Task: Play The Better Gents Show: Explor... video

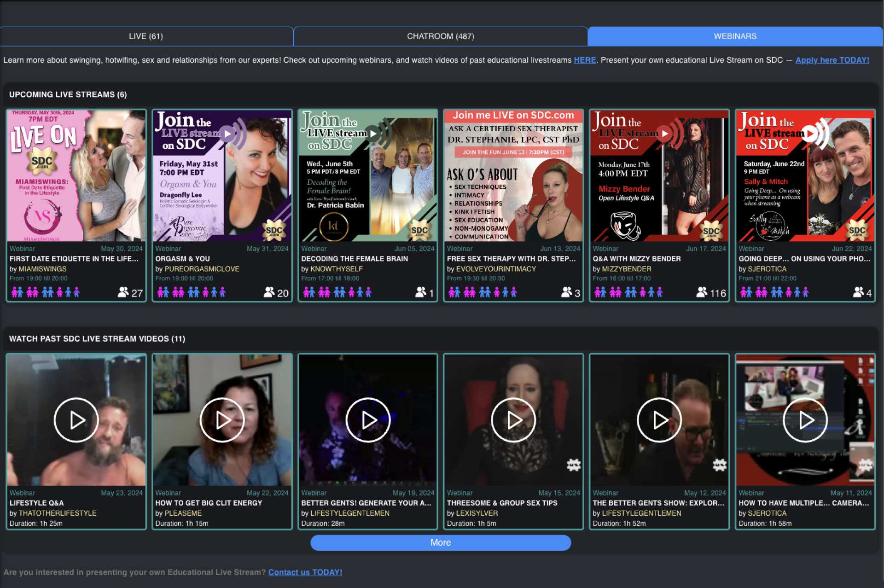Action: pyautogui.click(x=659, y=420)
